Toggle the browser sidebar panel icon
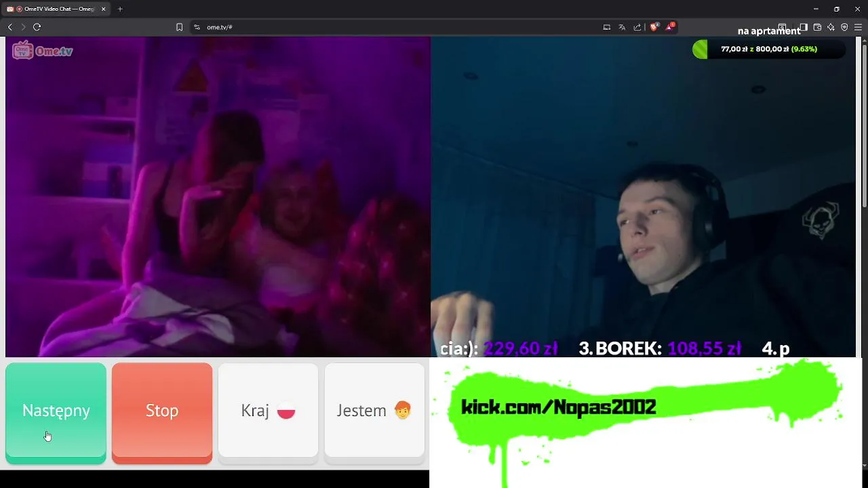This screenshot has height=488, width=868. 804,27
